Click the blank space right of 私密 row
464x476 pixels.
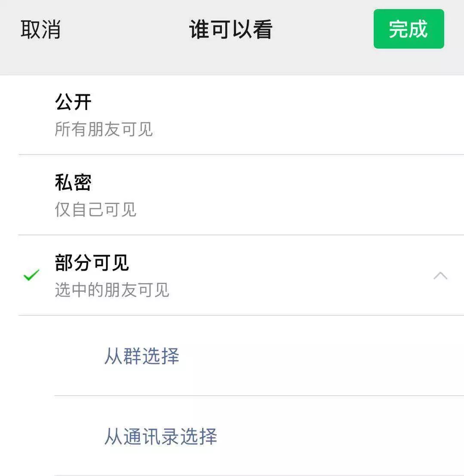(x=304, y=195)
